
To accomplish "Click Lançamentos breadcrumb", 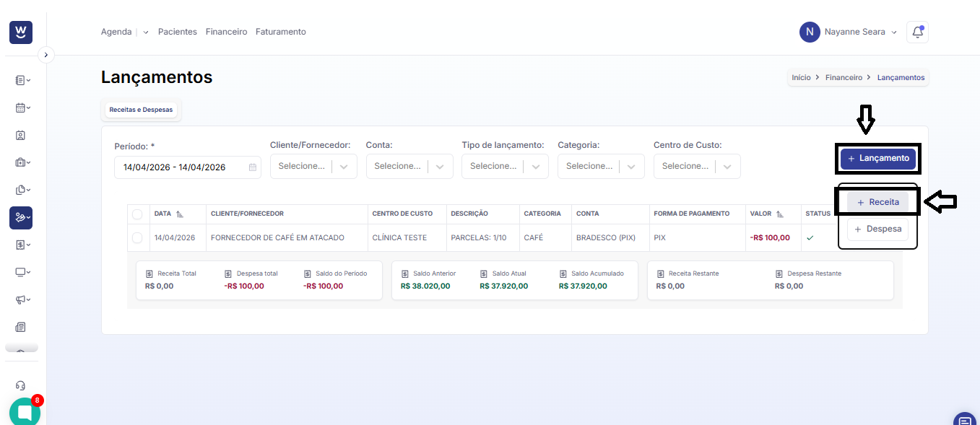I will pyautogui.click(x=901, y=77).
